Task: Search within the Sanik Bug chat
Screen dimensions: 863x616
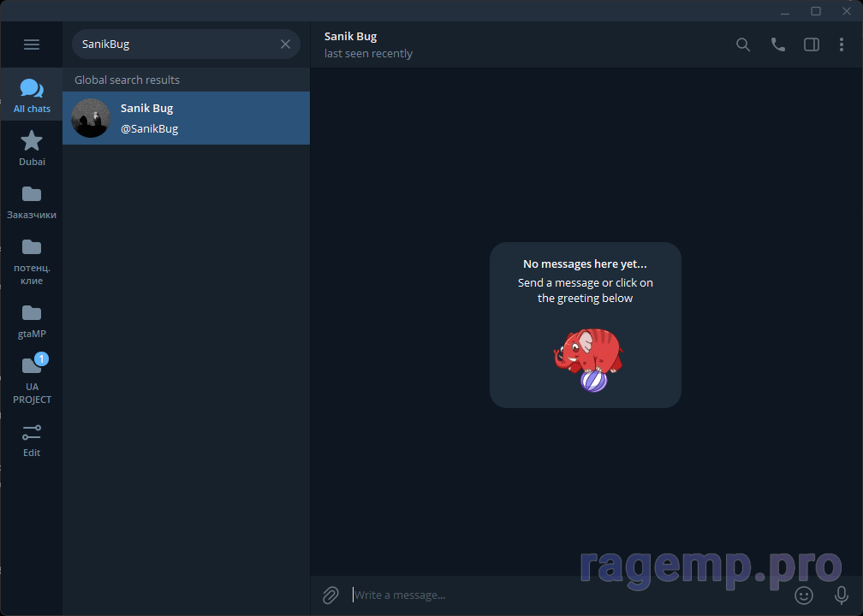Action: point(743,44)
